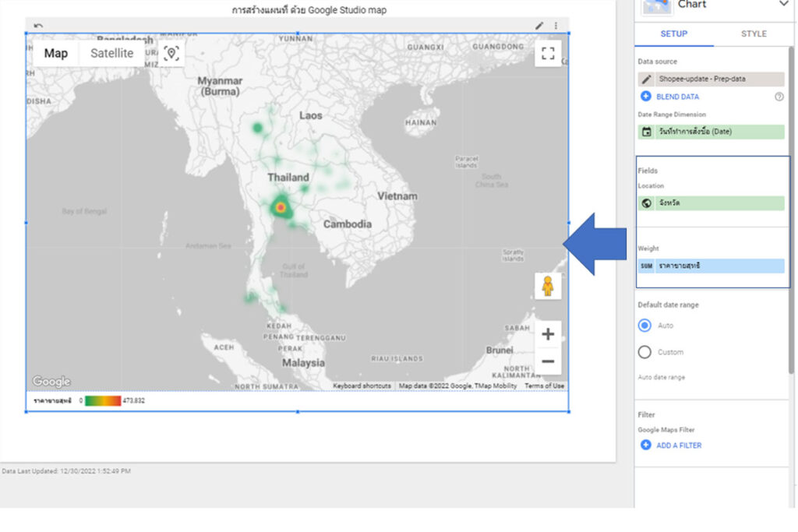Click the ADD A FILTER link
The width and height of the screenshot is (798, 532).
point(679,446)
